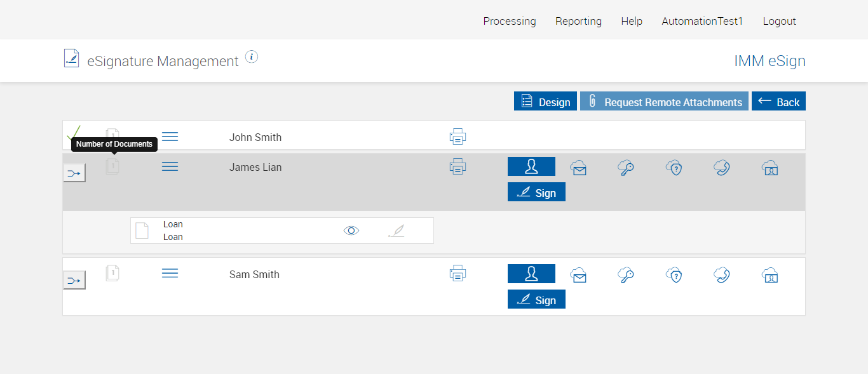Open the Processing menu
The image size is (868, 374).
510,21
